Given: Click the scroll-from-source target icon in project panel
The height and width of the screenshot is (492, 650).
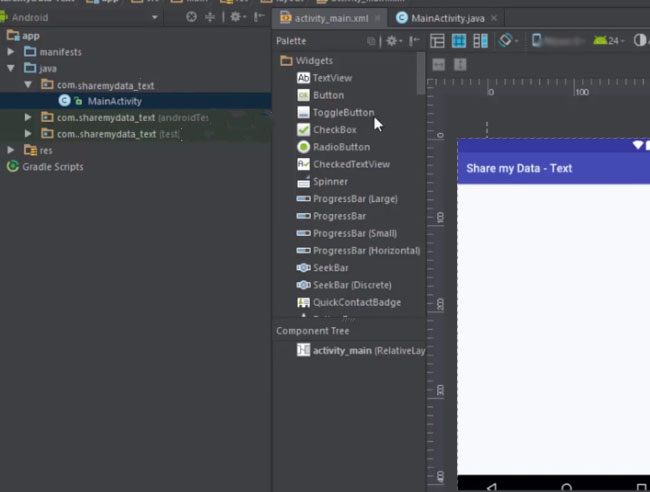Looking at the screenshot, I should [x=191, y=17].
